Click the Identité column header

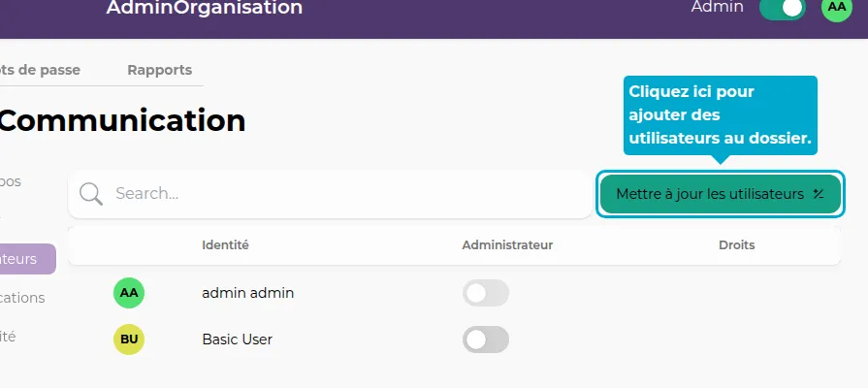[225, 245]
